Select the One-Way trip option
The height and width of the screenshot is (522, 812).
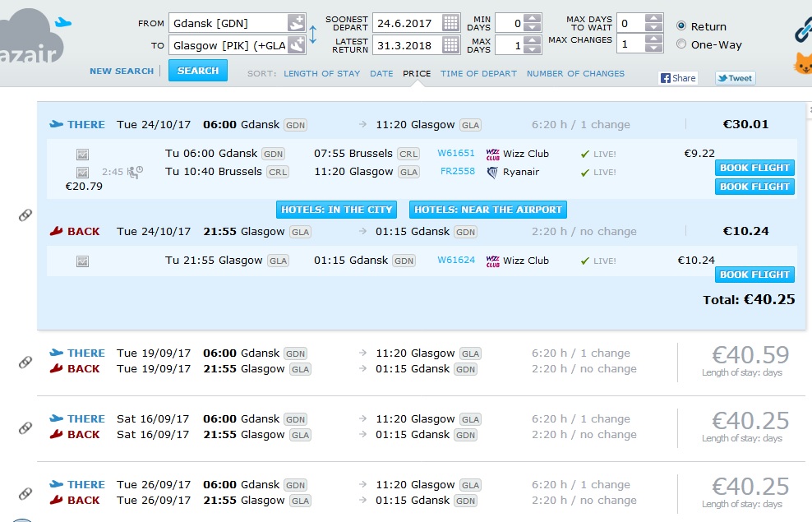click(681, 44)
